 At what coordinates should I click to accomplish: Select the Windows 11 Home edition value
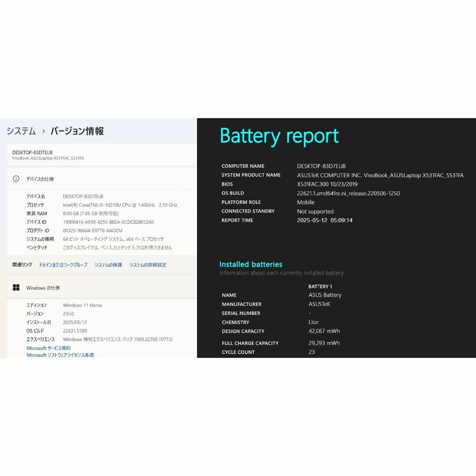[82, 305]
